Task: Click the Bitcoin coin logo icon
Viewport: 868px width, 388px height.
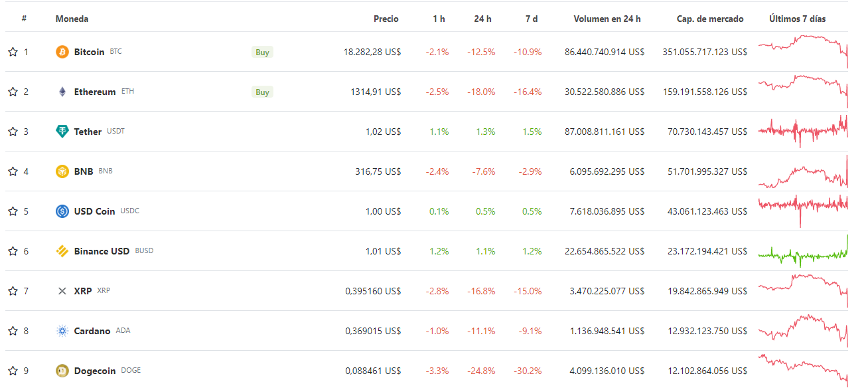Action: (62, 52)
